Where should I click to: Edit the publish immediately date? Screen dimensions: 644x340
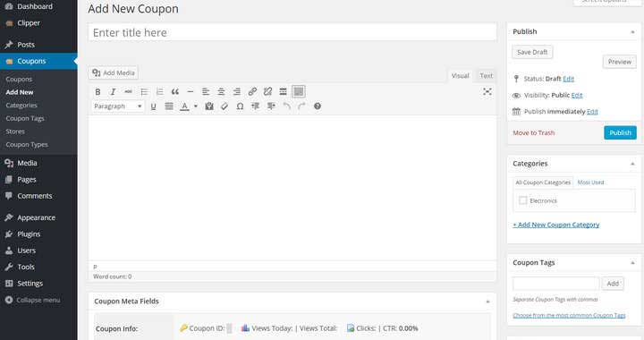tap(592, 112)
